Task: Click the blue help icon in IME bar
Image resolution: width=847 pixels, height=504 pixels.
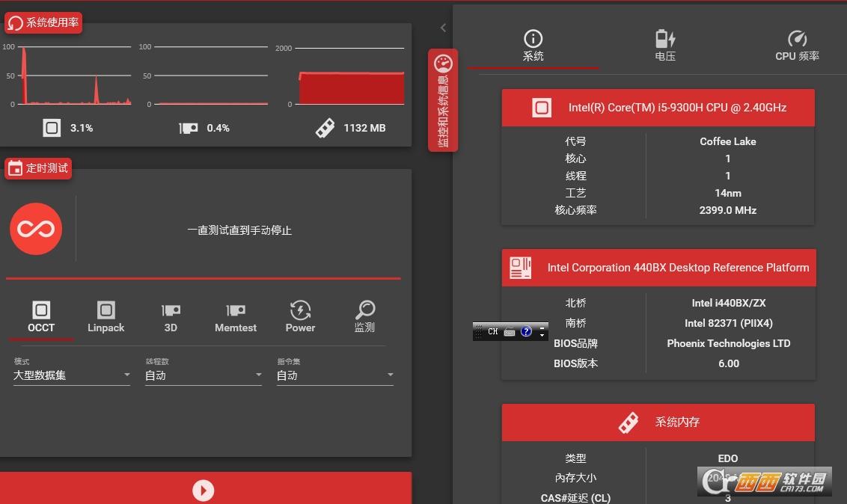Action: tap(526, 331)
